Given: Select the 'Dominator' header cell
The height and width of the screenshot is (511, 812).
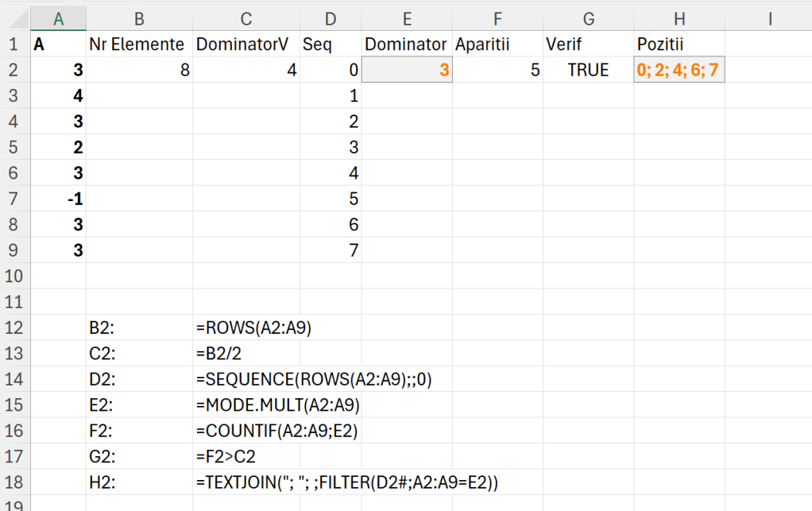Looking at the screenshot, I should pos(406,45).
